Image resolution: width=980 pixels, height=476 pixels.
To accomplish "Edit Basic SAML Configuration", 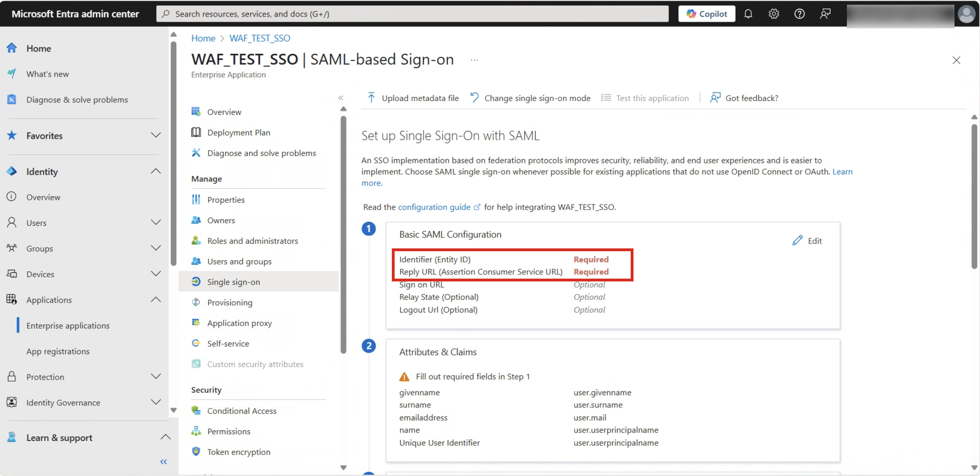I will tap(807, 241).
